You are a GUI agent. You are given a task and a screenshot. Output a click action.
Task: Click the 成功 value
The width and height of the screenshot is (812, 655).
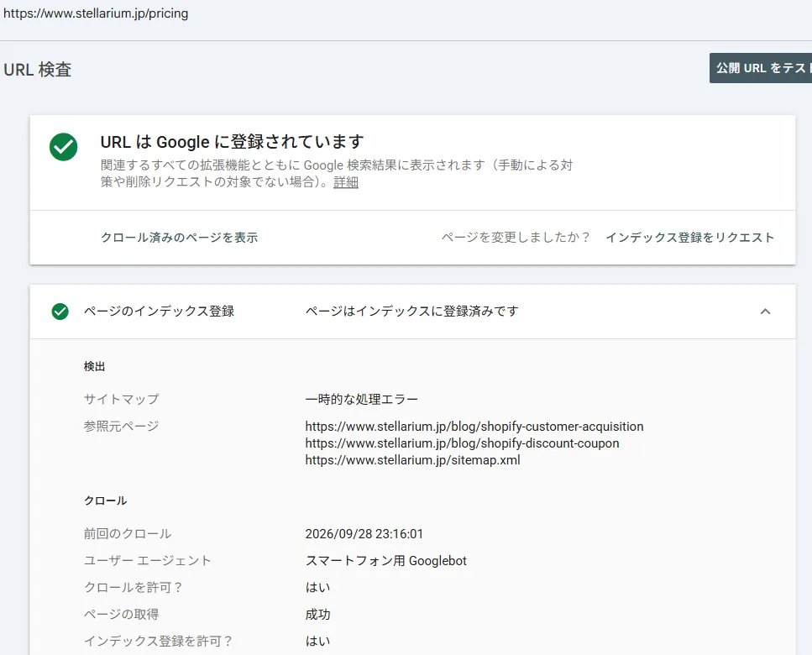pos(317,614)
